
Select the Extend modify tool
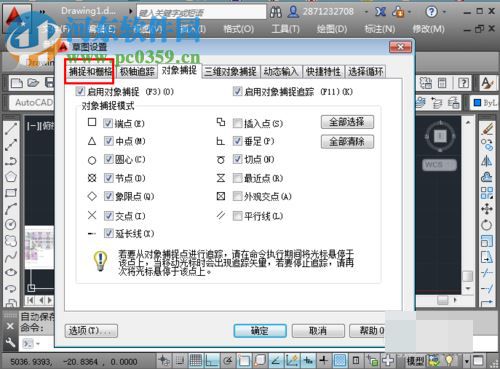pyautogui.click(x=487, y=289)
